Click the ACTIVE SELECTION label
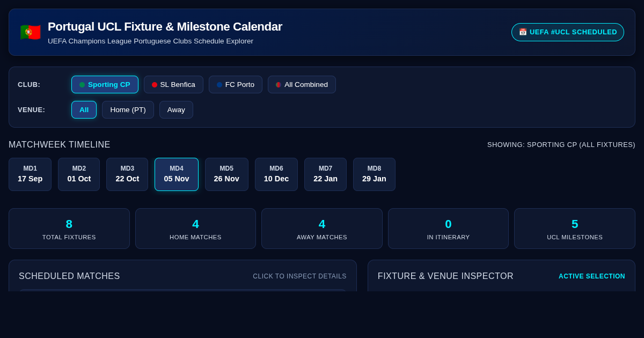Image resolution: width=644 pixels, height=338 pixels. [x=592, y=276]
